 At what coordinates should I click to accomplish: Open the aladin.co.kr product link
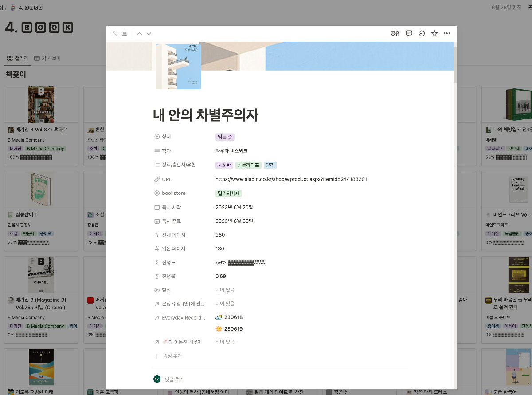[x=291, y=179]
